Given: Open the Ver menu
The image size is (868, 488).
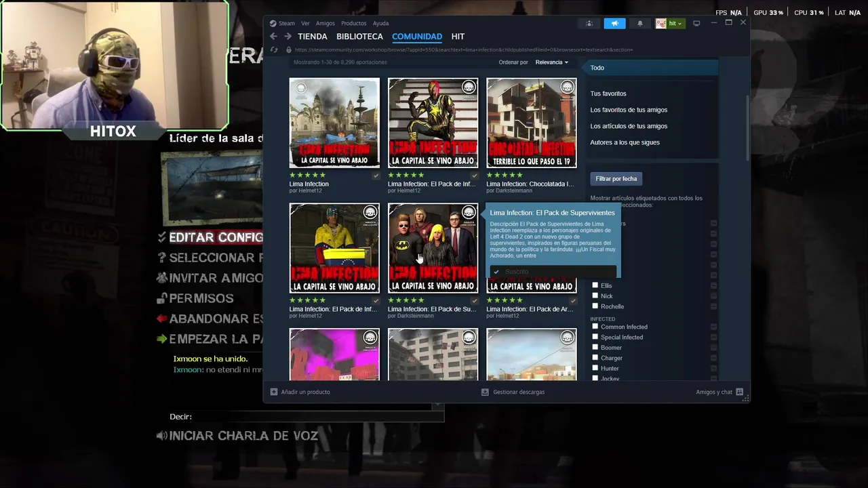Looking at the screenshot, I should coord(305,23).
